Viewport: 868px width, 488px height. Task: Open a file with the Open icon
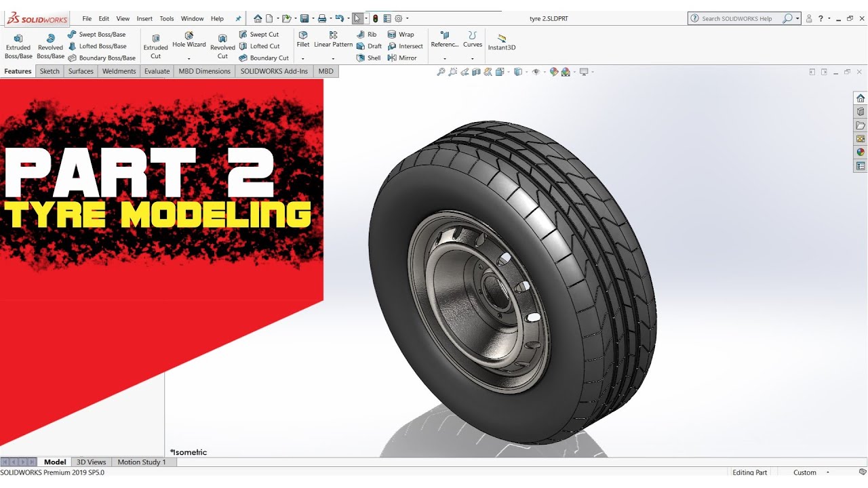287,18
